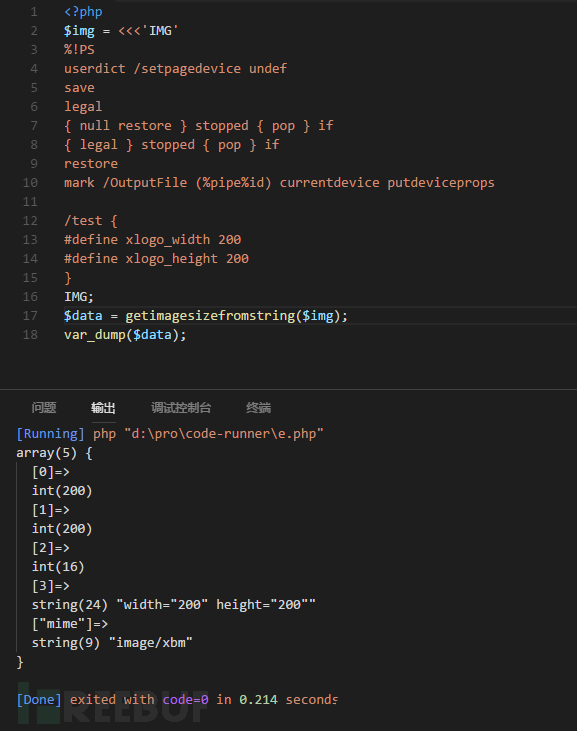
Task: Click 'array(5) {' in the output
Action: point(55,453)
